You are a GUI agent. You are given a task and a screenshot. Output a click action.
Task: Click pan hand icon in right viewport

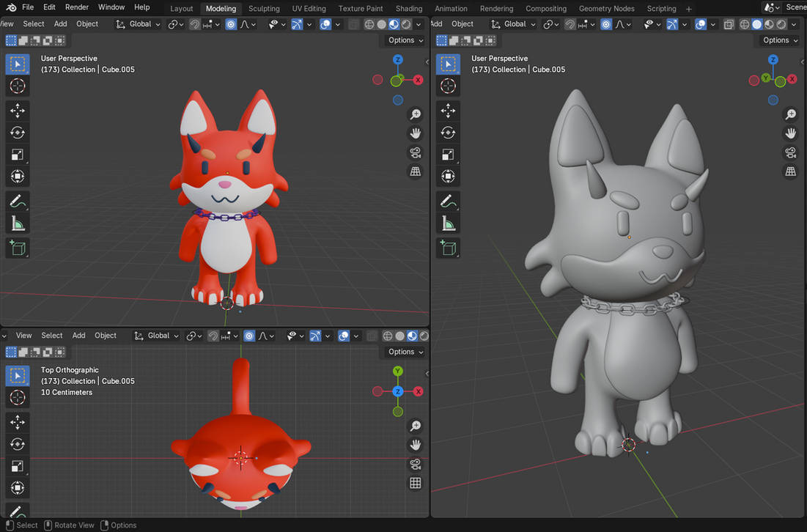point(791,133)
